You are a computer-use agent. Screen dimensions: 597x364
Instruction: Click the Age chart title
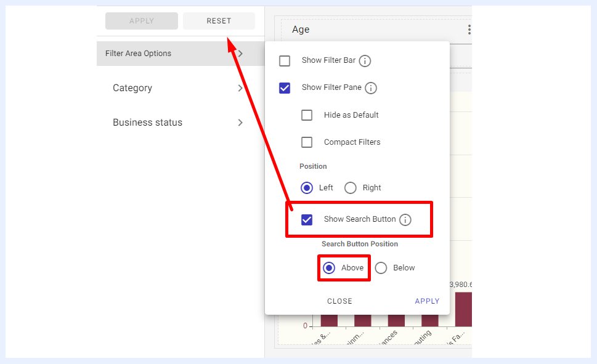click(301, 30)
